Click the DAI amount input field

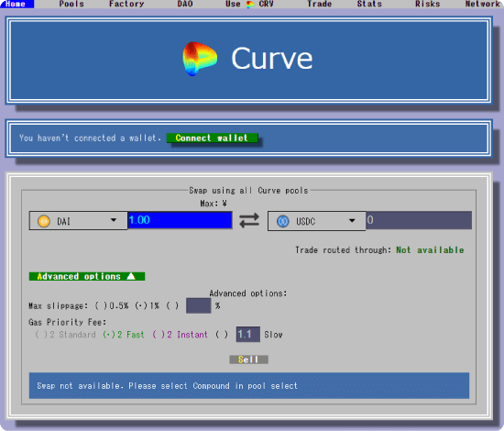pyautogui.click(x=180, y=220)
